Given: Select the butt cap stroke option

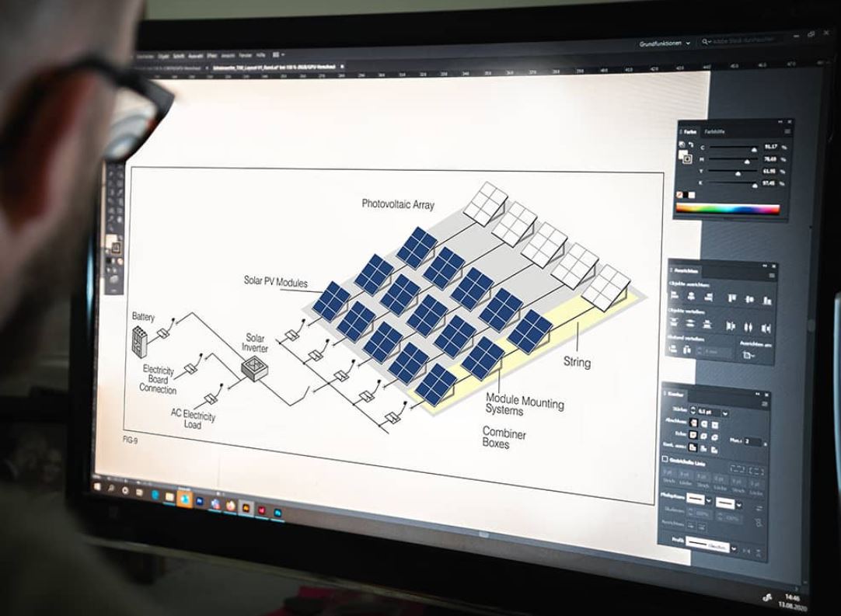Looking at the screenshot, I should coord(693,423).
